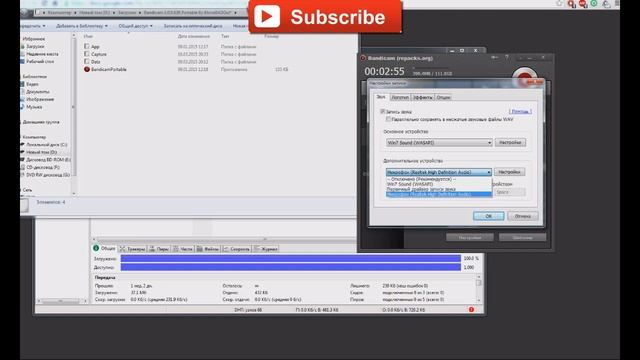Choose Отключено (Рекомендуется) from the list

click(439, 179)
